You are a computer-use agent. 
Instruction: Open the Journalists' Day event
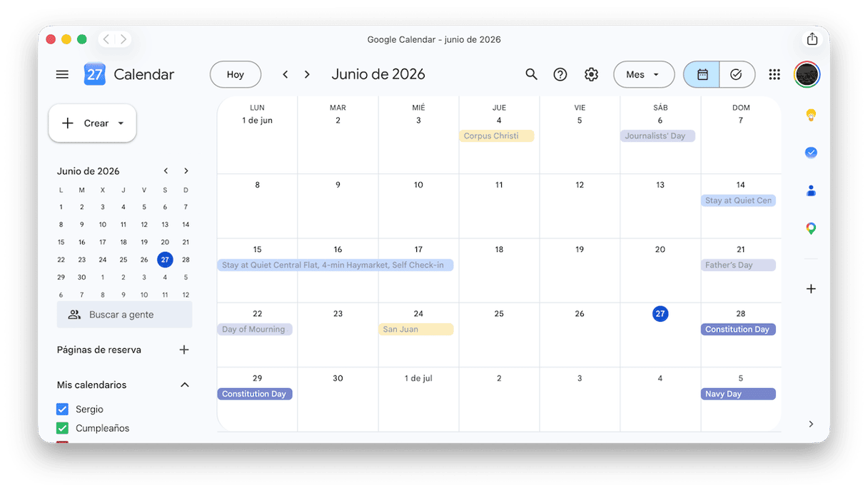coord(657,136)
